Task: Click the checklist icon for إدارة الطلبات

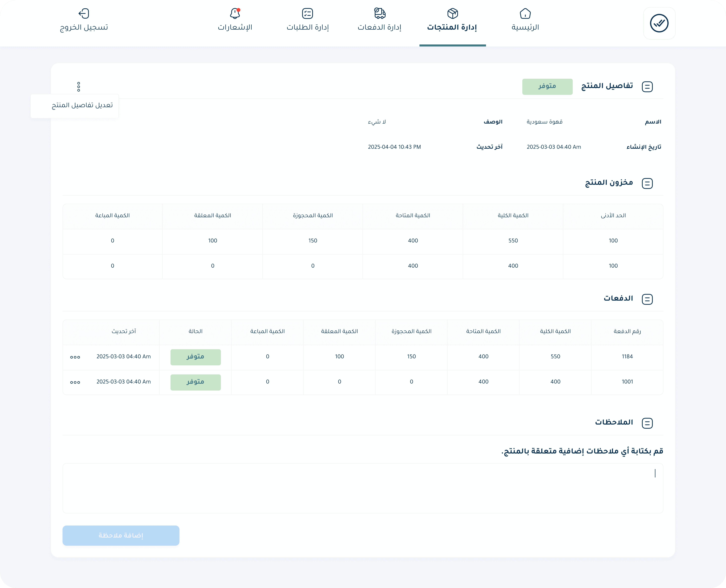Action: pos(307,14)
